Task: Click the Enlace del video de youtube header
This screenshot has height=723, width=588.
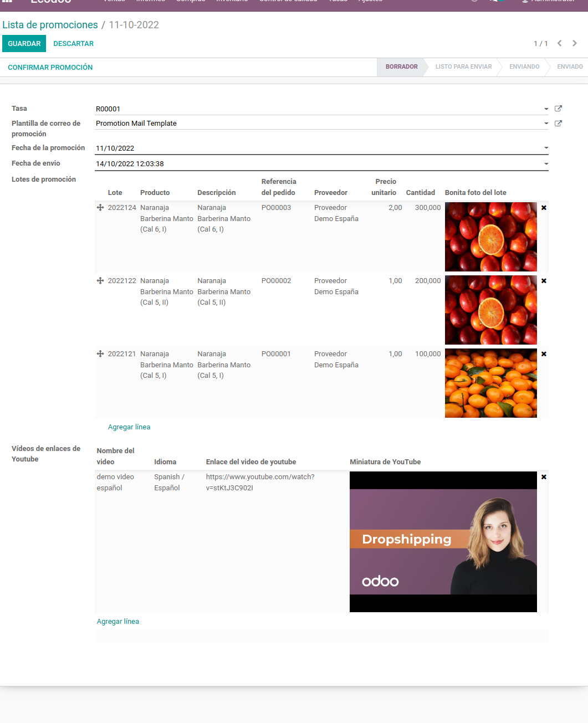Action: [x=251, y=462]
